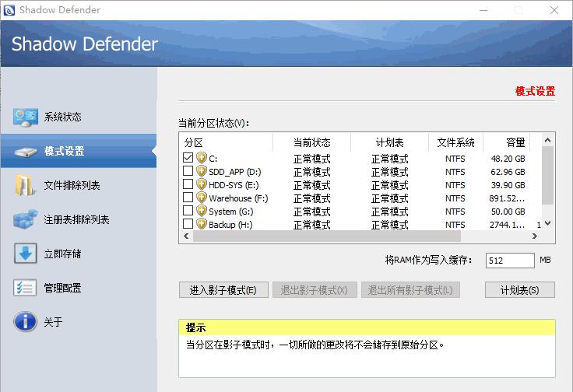573x392 pixels.
Task: Click the 48.20 GB capacity value
Action: point(508,159)
